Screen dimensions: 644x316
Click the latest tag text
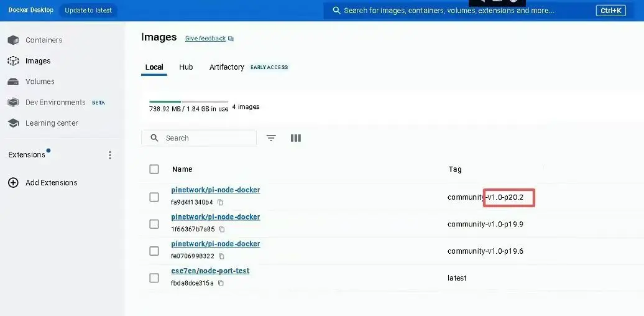click(457, 278)
